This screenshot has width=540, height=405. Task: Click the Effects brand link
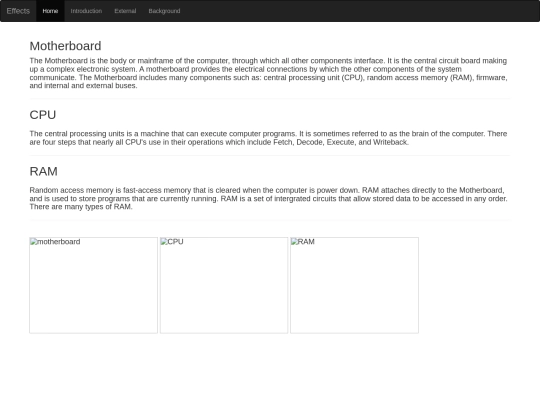tap(18, 11)
